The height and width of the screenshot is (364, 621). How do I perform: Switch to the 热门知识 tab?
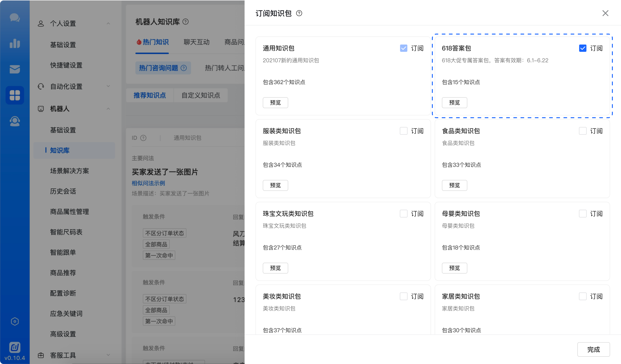pos(152,42)
